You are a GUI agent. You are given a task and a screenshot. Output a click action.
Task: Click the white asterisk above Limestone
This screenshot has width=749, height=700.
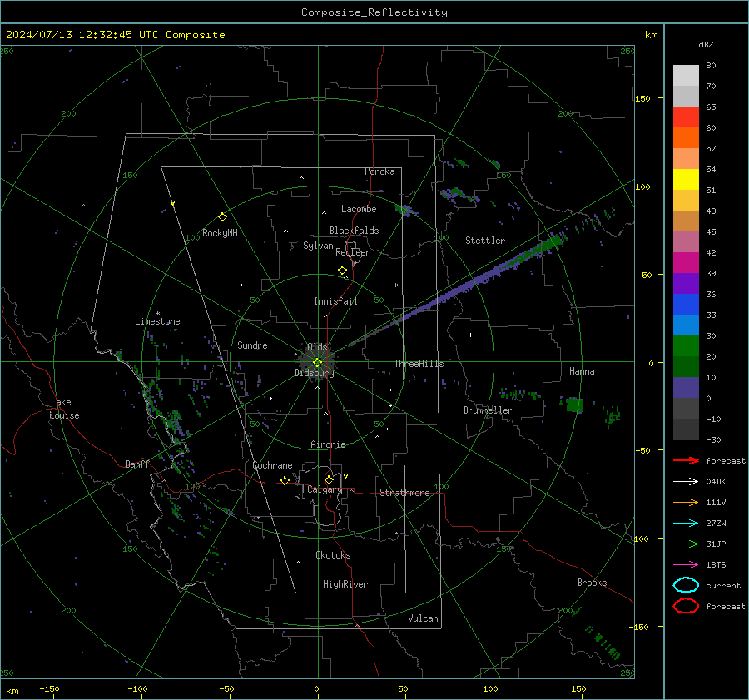[x=157, y=314]
